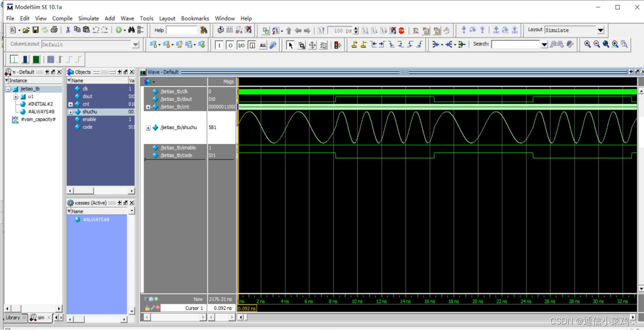Viewport: 644px width, 330px height.
Task: Toggle the 'ALL' signals filter button
Action: (263, 45)
